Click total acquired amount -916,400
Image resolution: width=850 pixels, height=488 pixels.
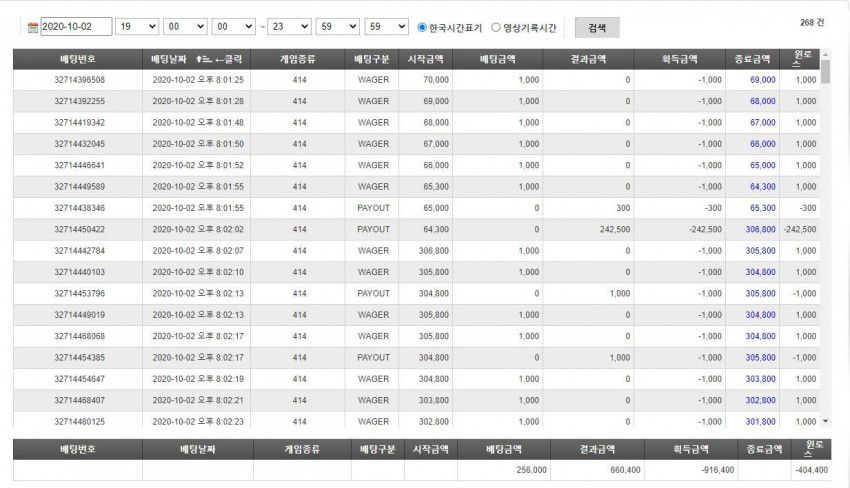tap(718, 470)
